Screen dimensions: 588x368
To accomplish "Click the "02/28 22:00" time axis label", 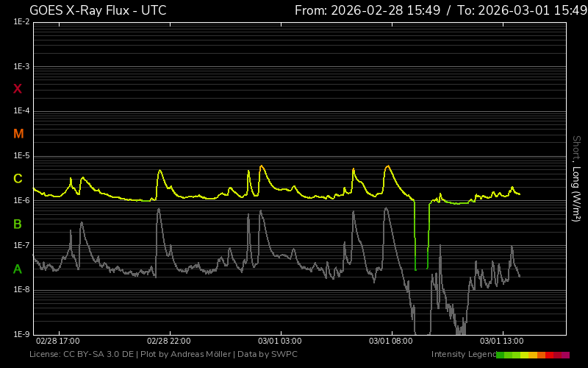I will tap(169, 341).
